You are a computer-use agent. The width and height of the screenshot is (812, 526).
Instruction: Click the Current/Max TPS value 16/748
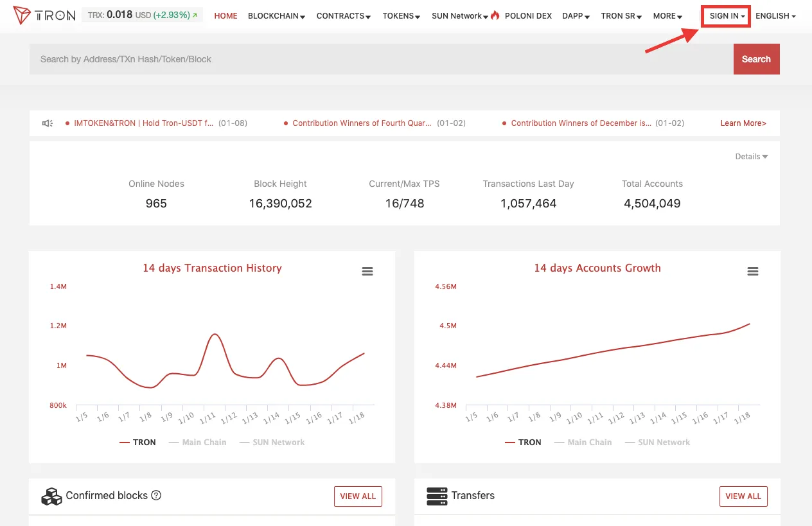pyautogui.click(x=405, y=204)
